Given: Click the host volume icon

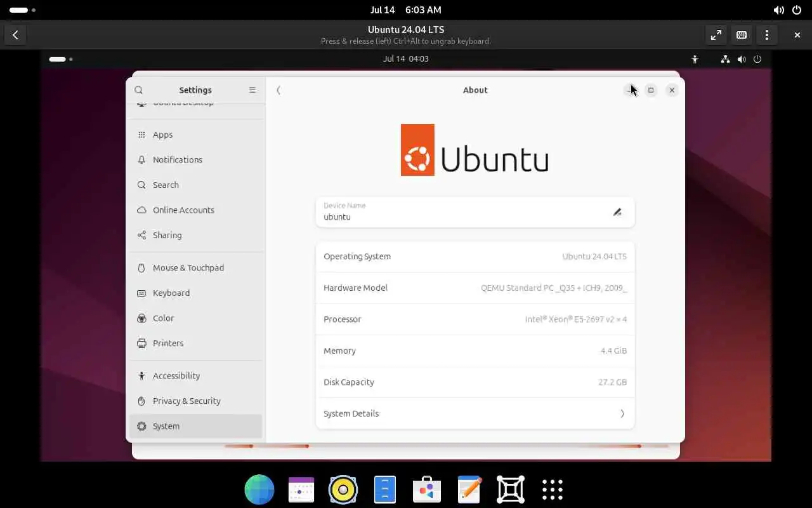Looking at the screenshot, I should click(778, 10).
